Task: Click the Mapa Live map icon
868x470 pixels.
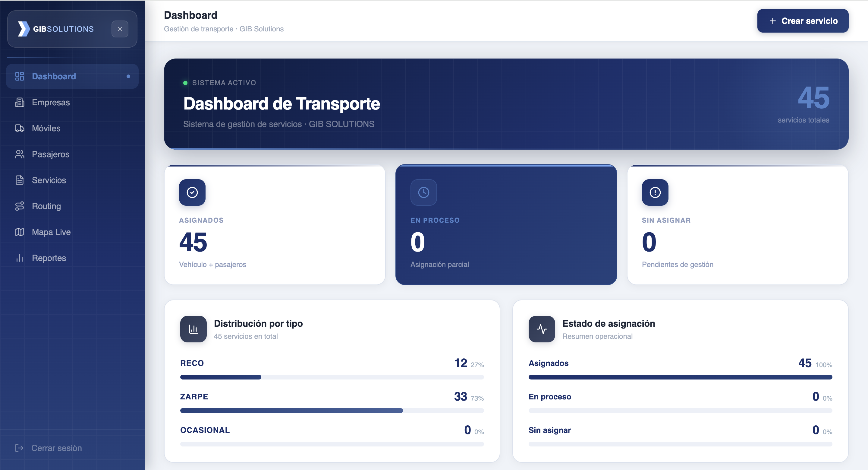Action: (x=20, y=232)
